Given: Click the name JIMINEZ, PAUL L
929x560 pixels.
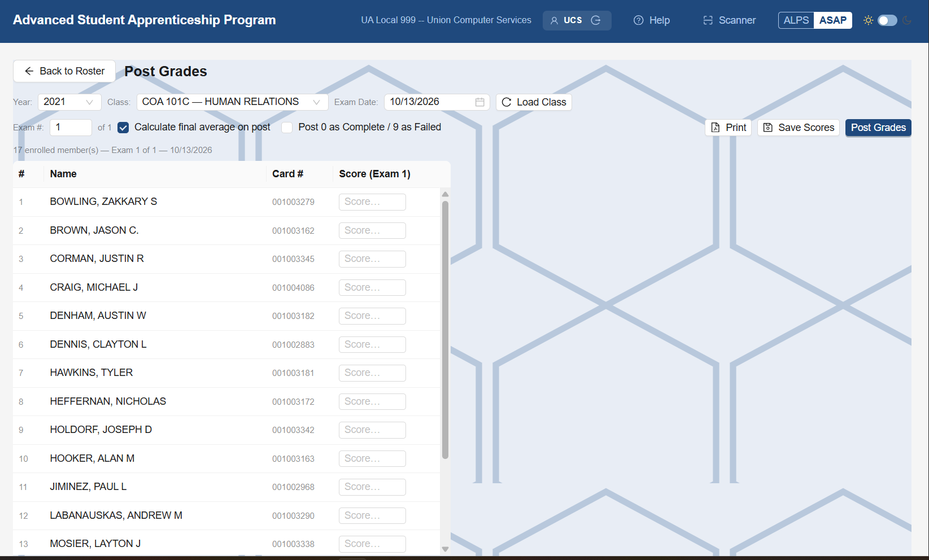Looking at the screenshot, I should 88,487.
